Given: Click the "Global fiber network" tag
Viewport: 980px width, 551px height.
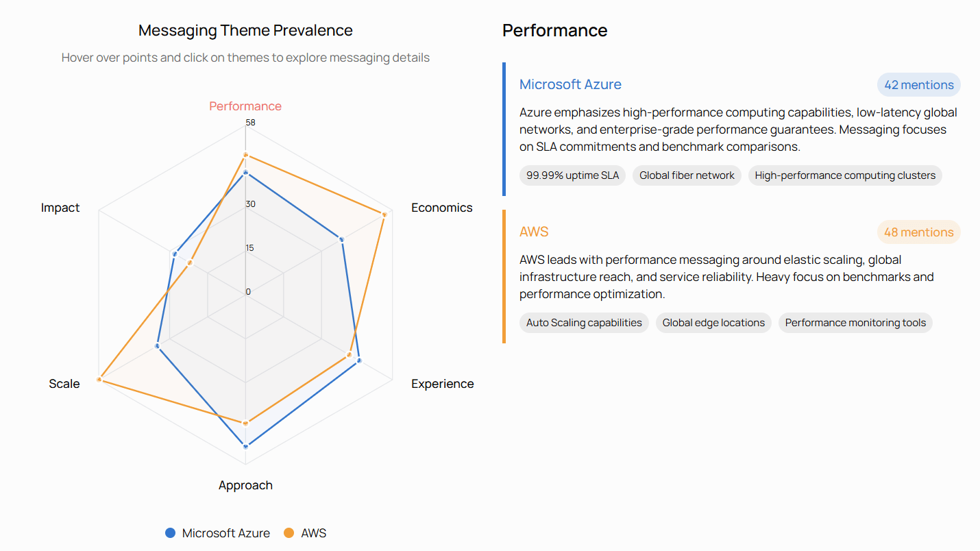Looking at the screenshot, I should point(687,175).
